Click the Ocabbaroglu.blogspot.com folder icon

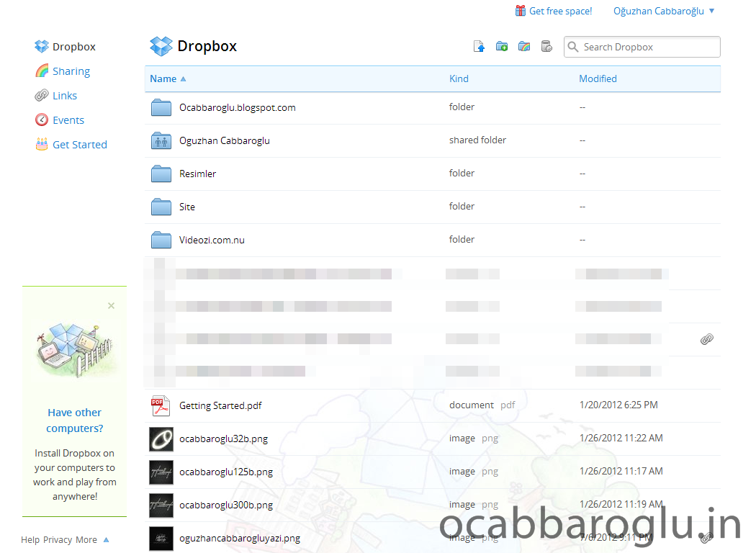click(161, 107)
